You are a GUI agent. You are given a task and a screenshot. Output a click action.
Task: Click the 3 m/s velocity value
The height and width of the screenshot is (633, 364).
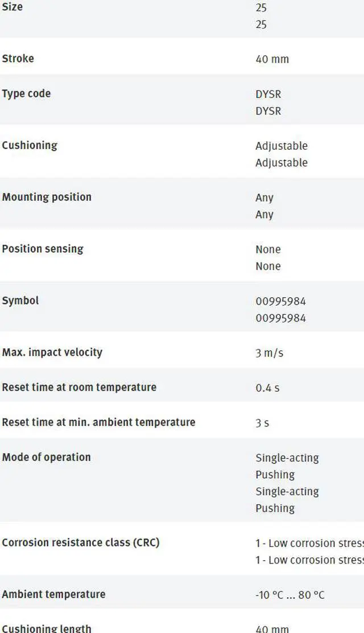click(x=269, y=353)
